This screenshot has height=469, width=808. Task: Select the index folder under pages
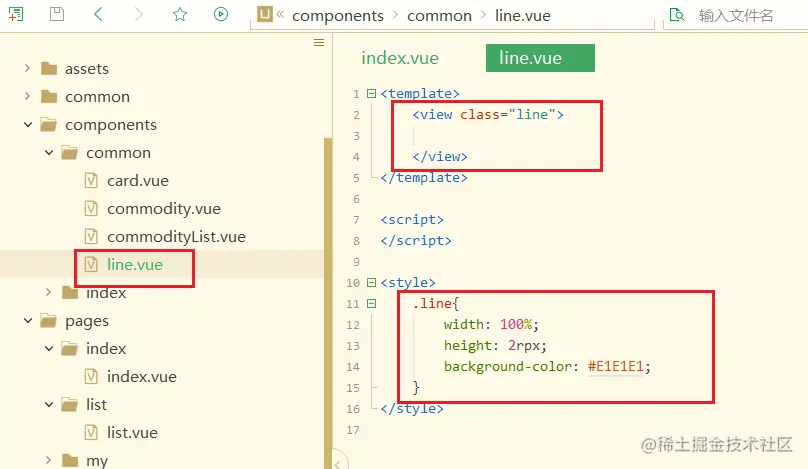[x=106, y=349]
